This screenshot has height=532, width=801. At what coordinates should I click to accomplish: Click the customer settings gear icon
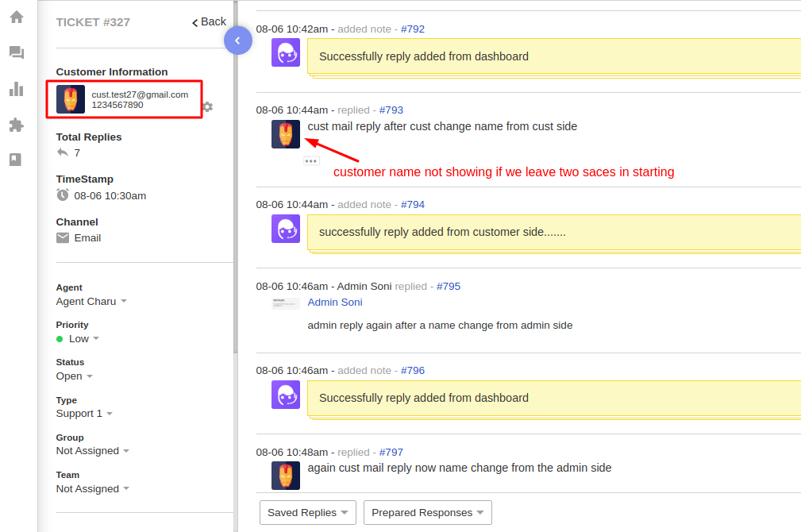[x=207, y=107]
